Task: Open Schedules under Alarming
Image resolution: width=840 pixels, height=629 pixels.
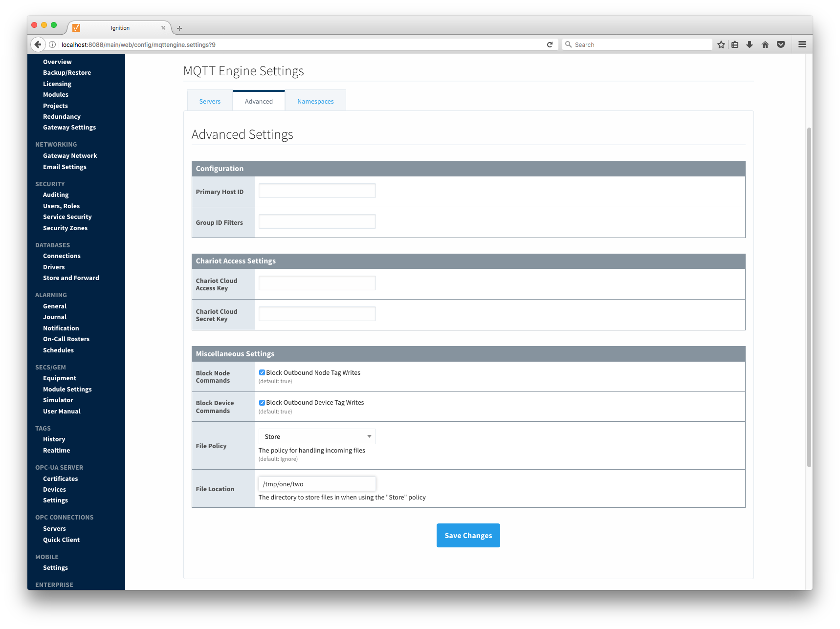Action: (58, 350)
